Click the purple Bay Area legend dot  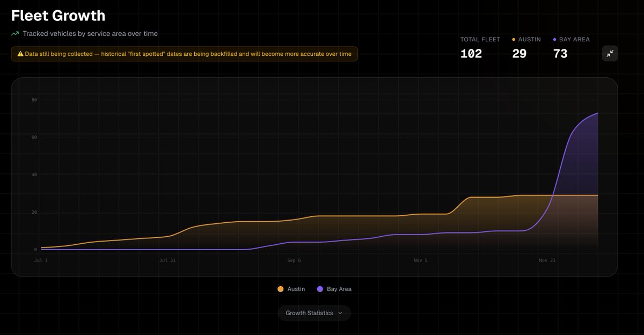(x=320, y=289)
